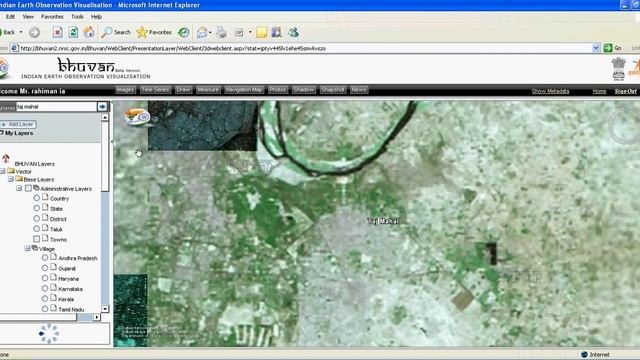Click the Vector folder icon

tap(11, 171)
